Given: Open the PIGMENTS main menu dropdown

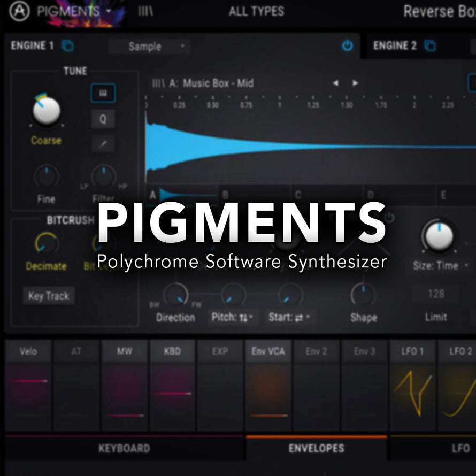Looking at the screenshot, I should pyautogui.click(x=74, y=11).
